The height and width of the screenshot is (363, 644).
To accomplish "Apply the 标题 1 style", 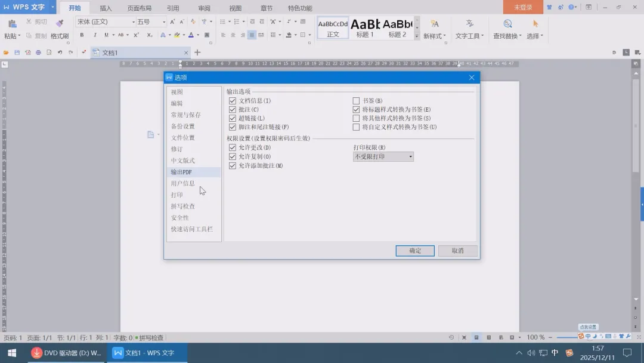I will coord(365,28).
